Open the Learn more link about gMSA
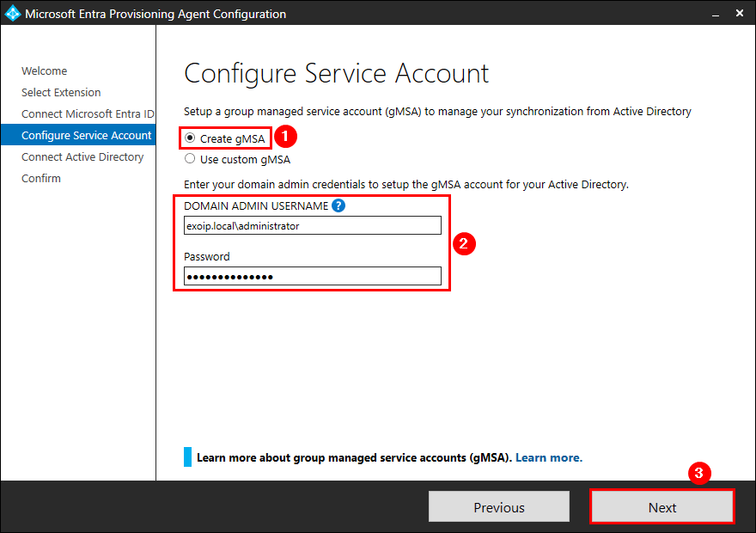756x533 pixels. coord(548,457)
